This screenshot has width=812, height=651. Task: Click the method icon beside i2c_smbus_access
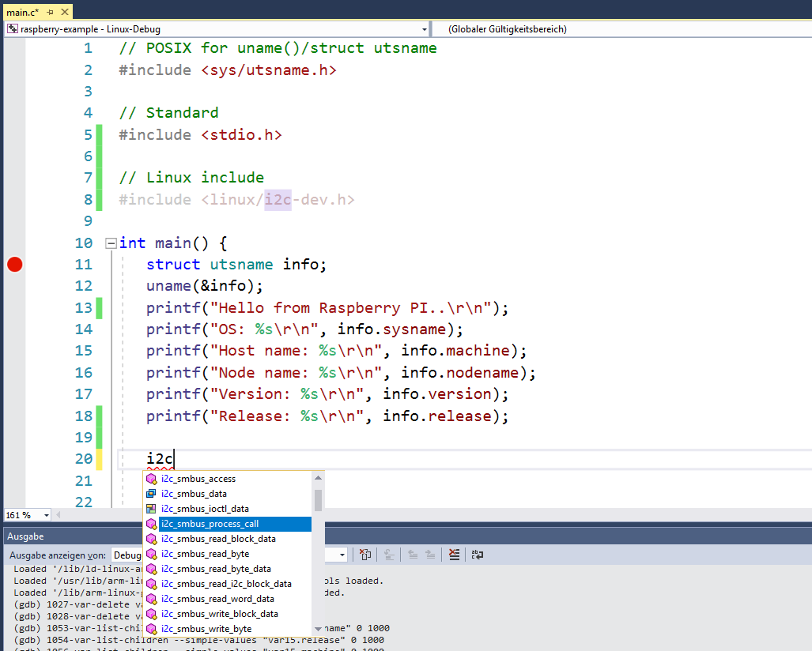(x=151, y=478)
